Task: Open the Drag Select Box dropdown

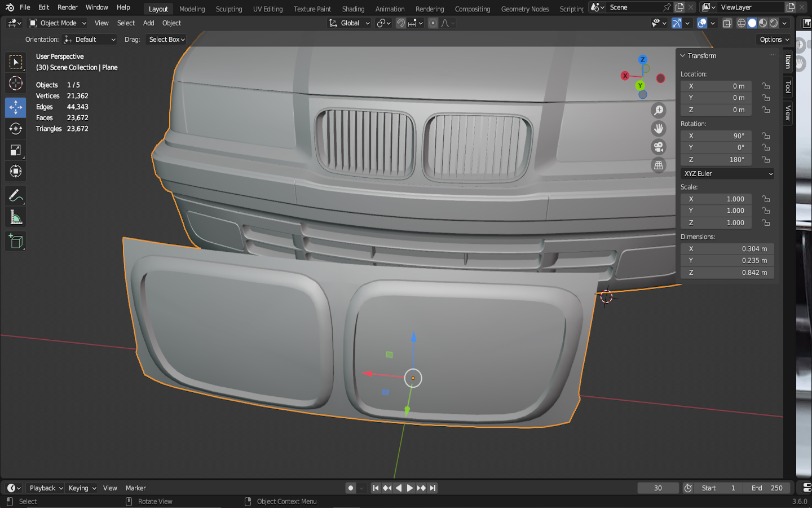Action: 166,40
